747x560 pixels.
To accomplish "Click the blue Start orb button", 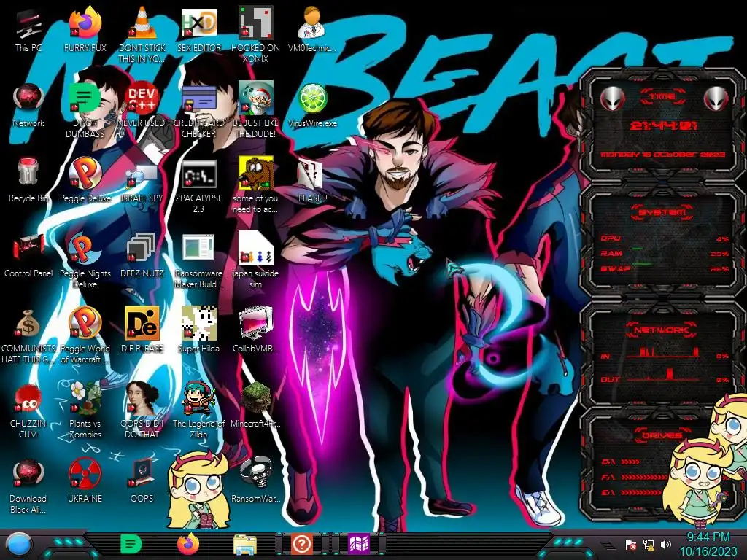I will 19,544.
